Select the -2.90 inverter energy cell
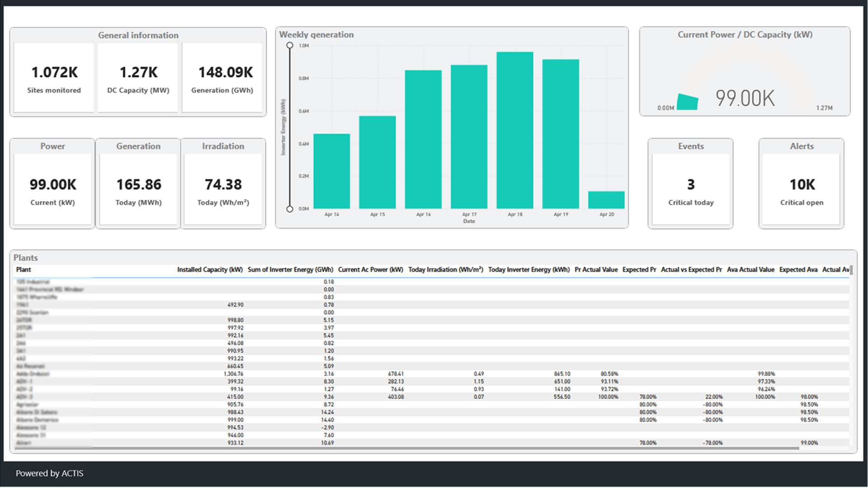This screenshot has height=488, width=868. 327,428
